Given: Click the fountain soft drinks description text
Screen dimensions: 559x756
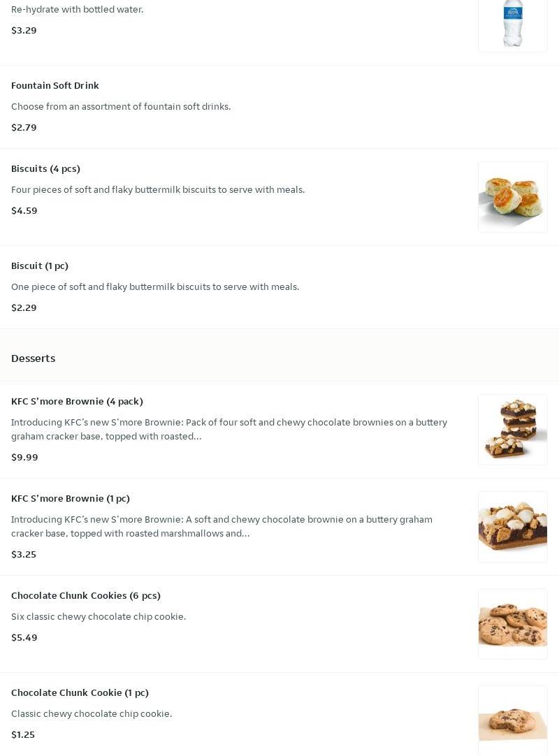Looking at the screenshot, I should [x=121, y=106].
